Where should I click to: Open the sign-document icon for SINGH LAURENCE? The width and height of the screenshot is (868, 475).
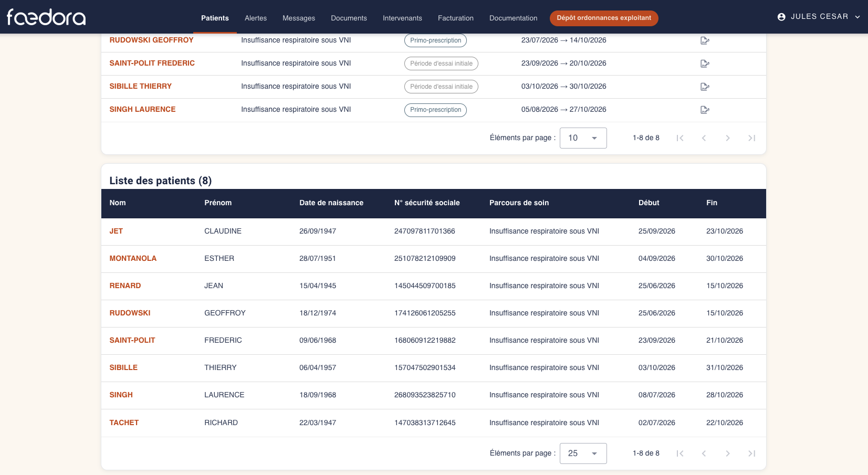coord(705,110)
